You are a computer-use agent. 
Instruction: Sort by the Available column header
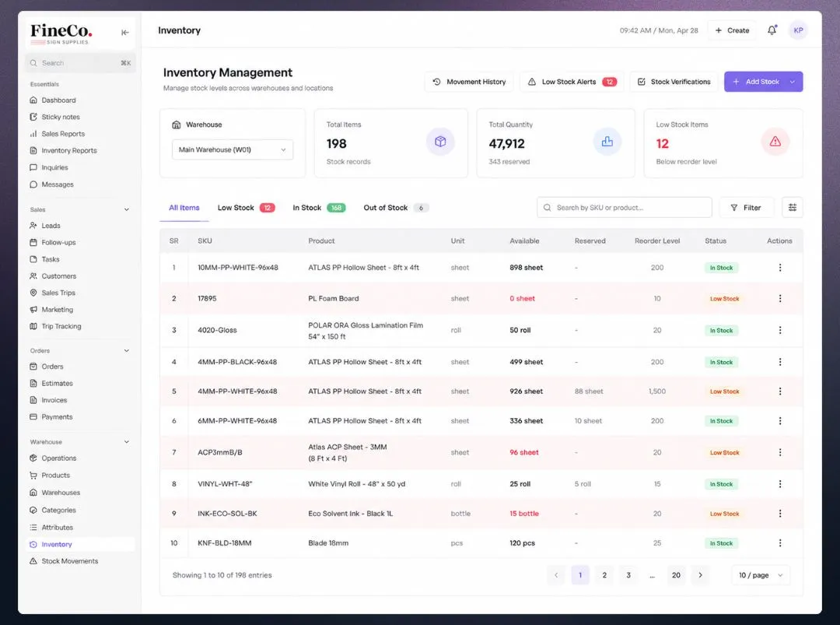tap(524, 241)
